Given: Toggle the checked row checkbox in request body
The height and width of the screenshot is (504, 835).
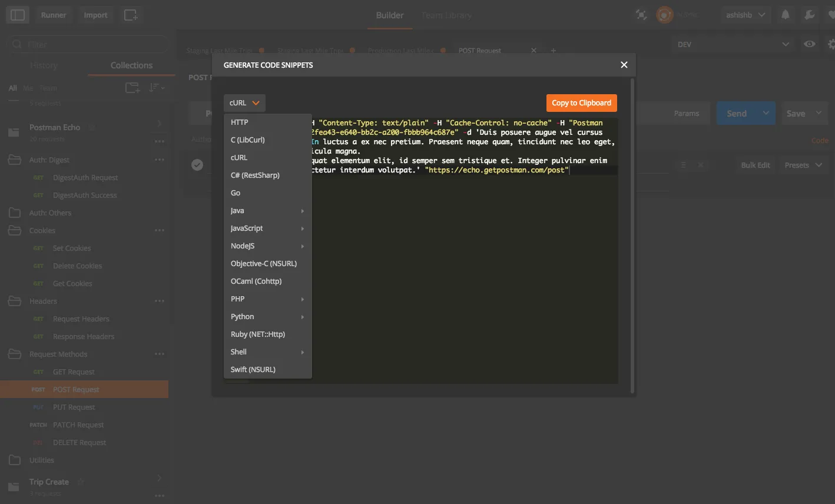Looking at the screenshot, I should coord(197,165).
